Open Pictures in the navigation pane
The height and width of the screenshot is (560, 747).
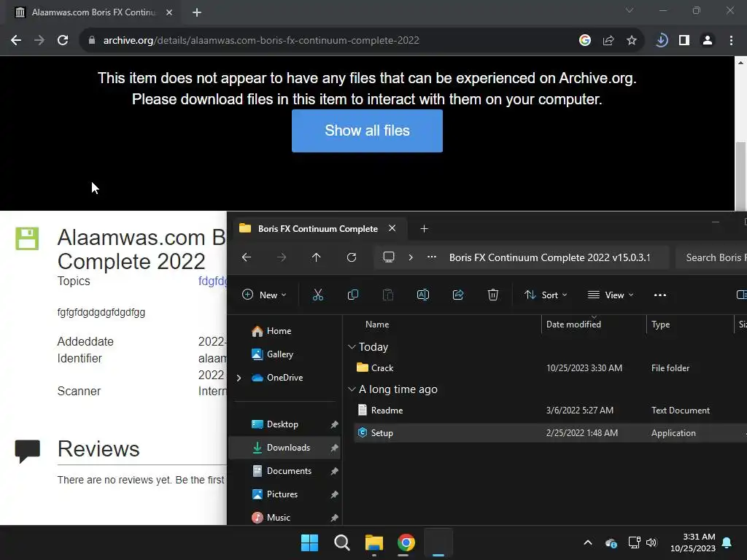[282, 494]
